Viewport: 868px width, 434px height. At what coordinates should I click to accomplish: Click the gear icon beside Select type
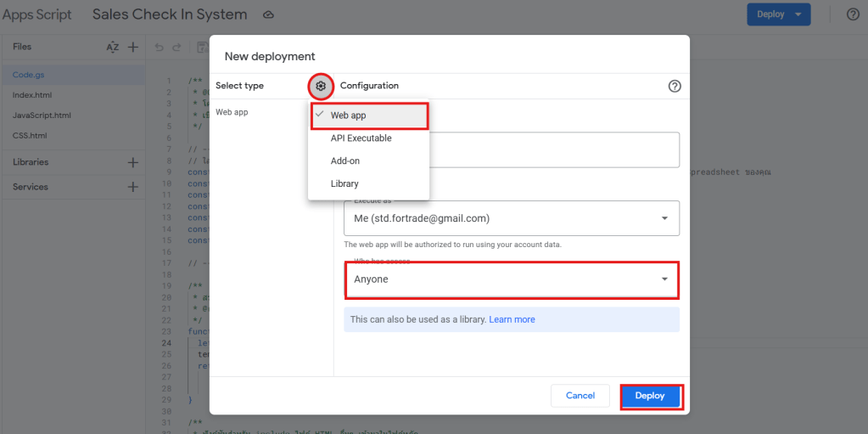click(321, 86)
